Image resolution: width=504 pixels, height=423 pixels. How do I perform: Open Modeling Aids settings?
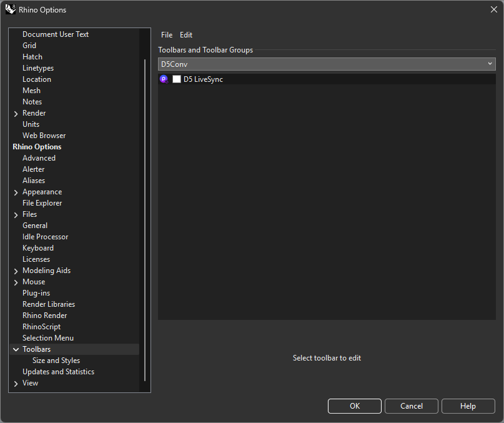(x=47, y=271)
